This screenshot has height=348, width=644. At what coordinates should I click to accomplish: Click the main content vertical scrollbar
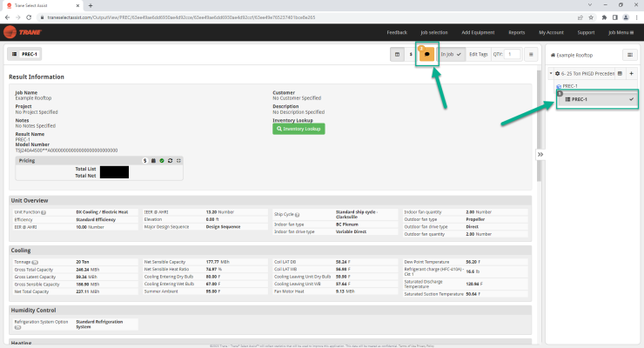tap(539, 125)
